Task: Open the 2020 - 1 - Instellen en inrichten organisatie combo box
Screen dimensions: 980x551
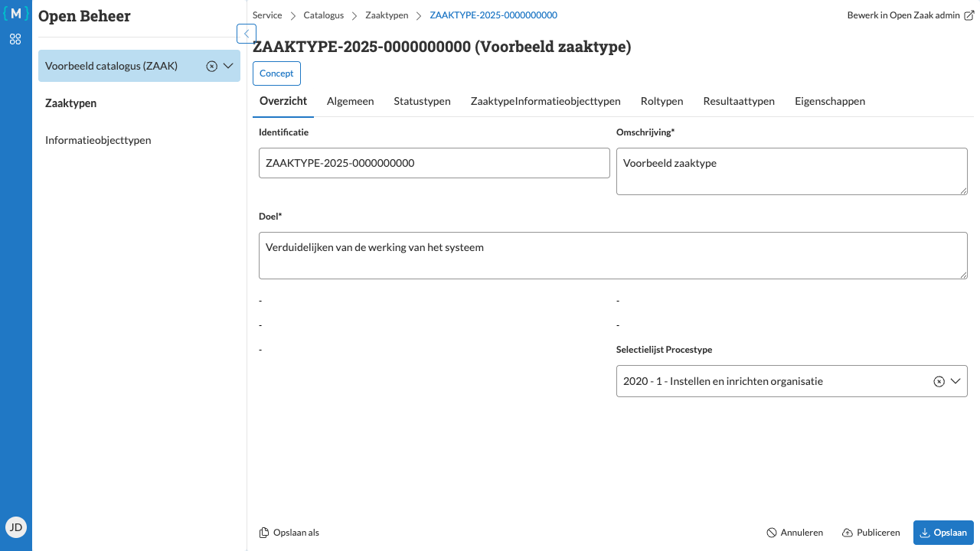Action: click(x=792, y=381)
